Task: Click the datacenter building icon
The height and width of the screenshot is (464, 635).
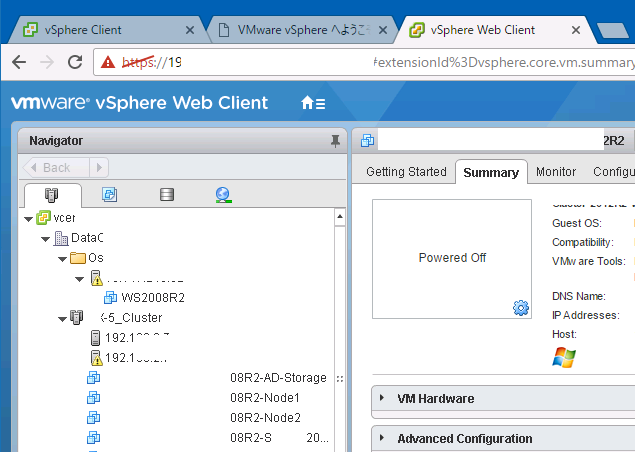Action: (61, 238)
